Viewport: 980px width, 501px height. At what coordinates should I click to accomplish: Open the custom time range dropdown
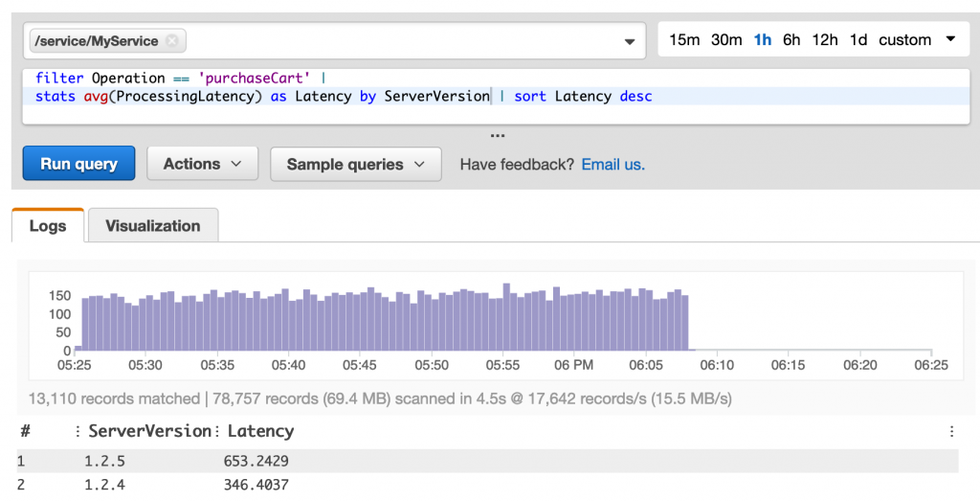point(916,40)
